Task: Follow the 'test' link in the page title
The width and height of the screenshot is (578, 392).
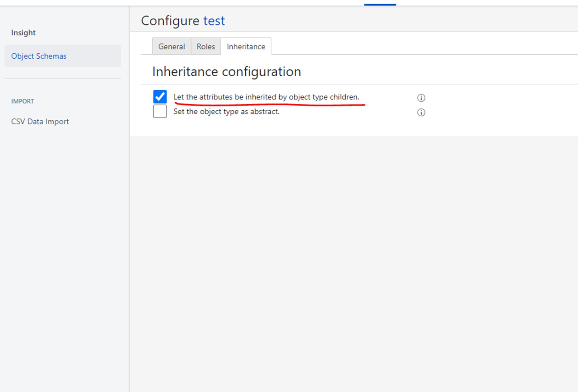Action: click(214, 21)
